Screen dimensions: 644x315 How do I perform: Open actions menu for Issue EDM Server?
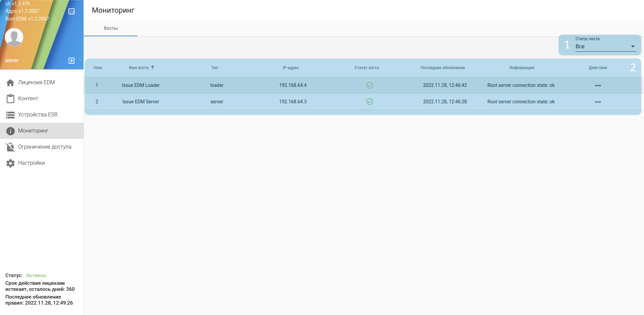pos(598,102)
